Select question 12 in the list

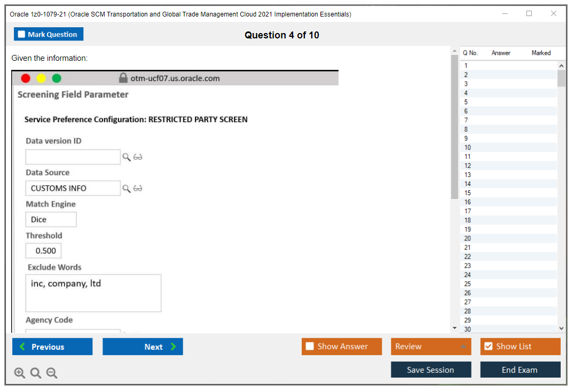(x=468, y=166)
